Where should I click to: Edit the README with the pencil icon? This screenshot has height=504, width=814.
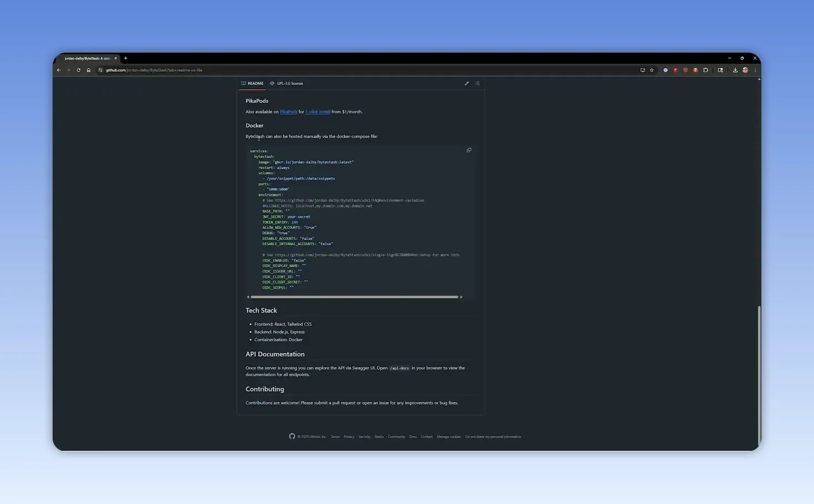pyautogui.click(x=467, y=84)
